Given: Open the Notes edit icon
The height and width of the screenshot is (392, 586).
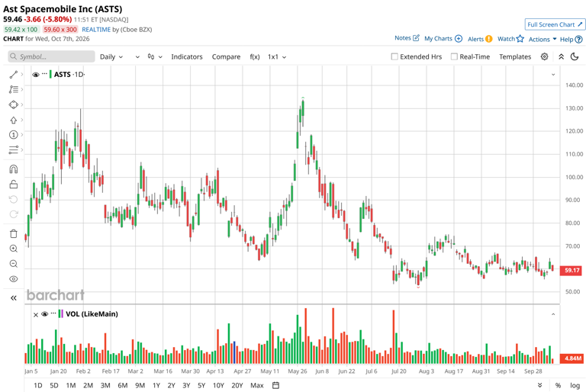Looking at the screenshot, I should [x=417, y=37].
